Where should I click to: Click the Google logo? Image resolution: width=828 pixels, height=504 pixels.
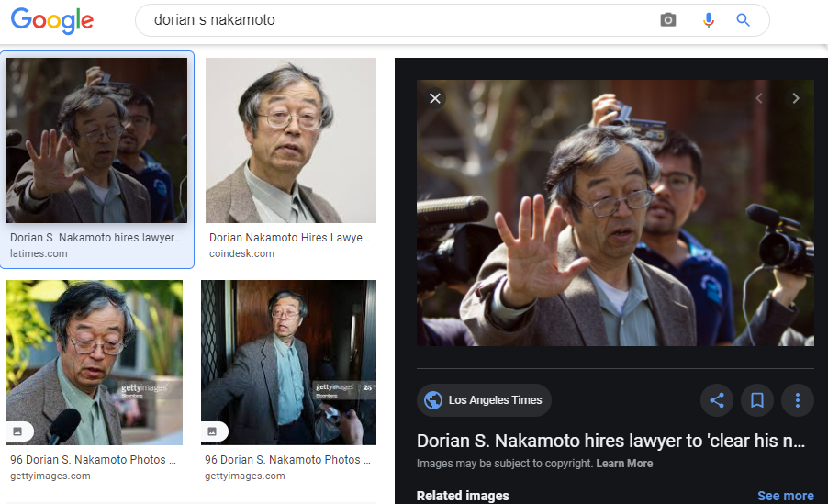(x=51, y=20)
